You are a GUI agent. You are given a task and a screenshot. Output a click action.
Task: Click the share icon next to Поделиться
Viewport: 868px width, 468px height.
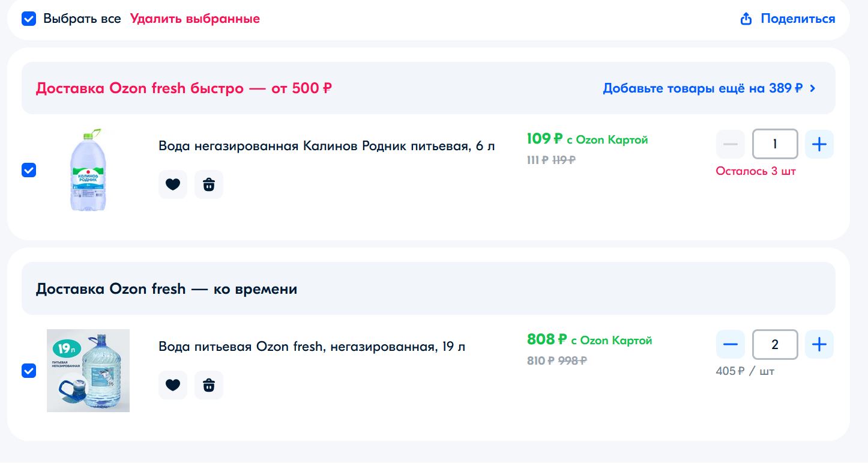point(746,19)
